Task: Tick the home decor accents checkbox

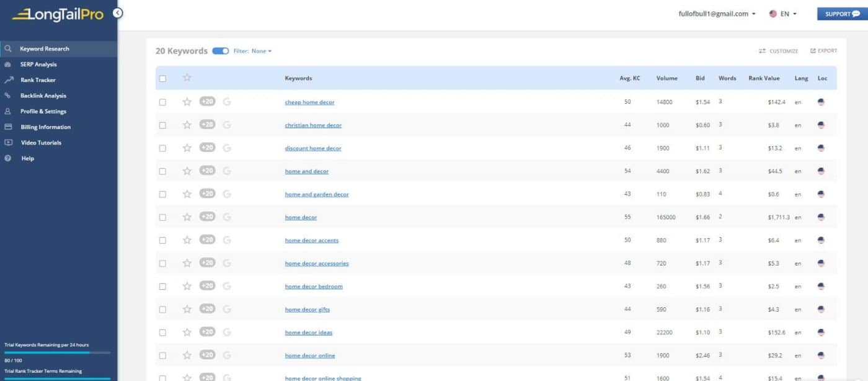Action: click(x=162, y=240)
